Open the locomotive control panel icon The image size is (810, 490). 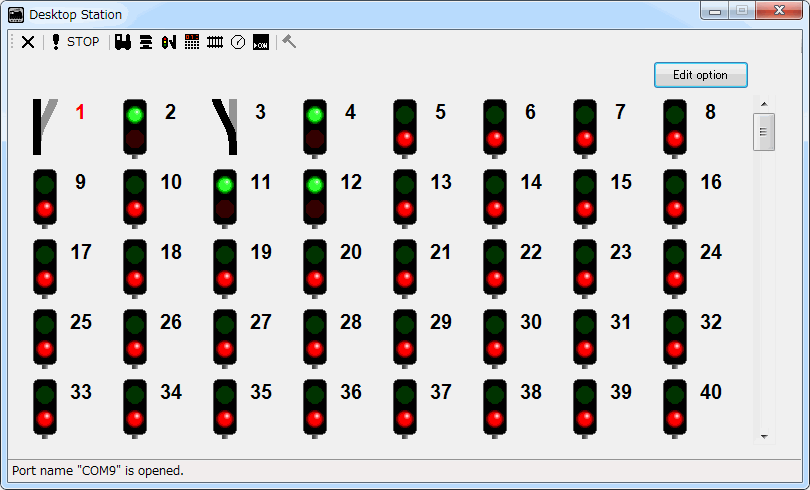pos(123,42)
